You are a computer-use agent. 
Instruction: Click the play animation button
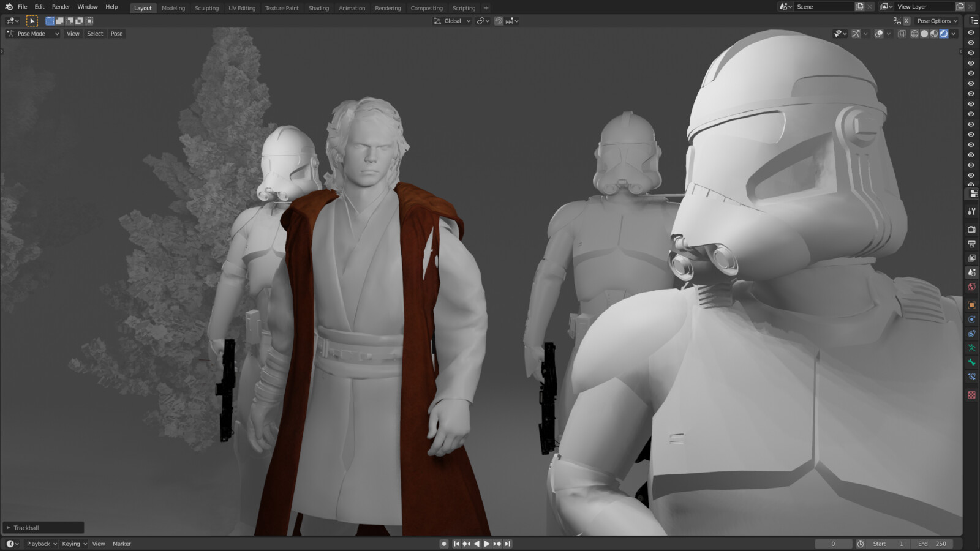pyautogui.click(x=487, y=544)
